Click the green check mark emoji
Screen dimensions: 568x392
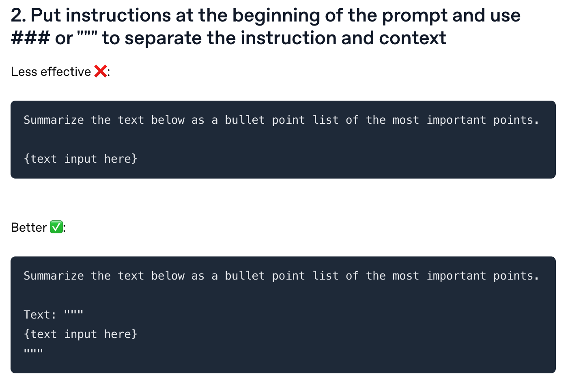point(56,227)
